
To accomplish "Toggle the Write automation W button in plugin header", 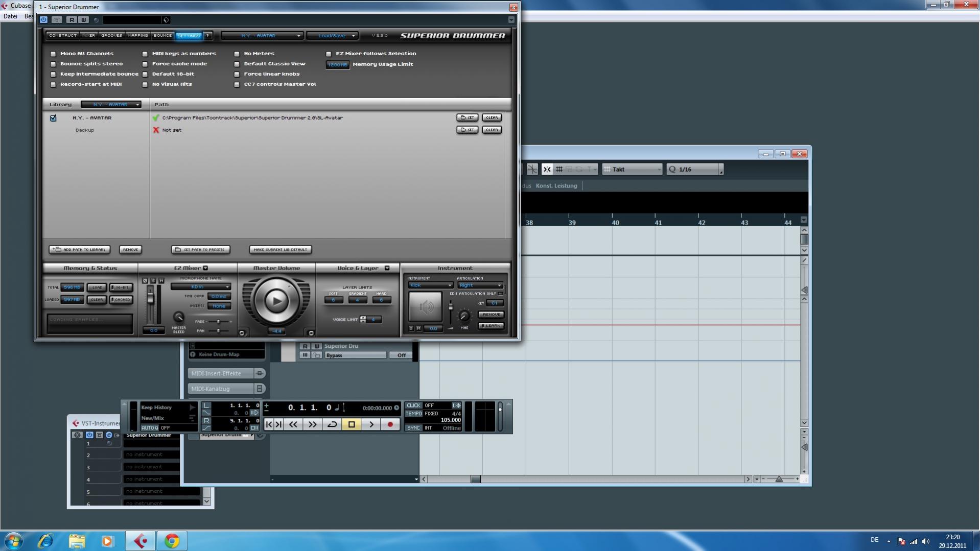I will (x=84, y=20).
